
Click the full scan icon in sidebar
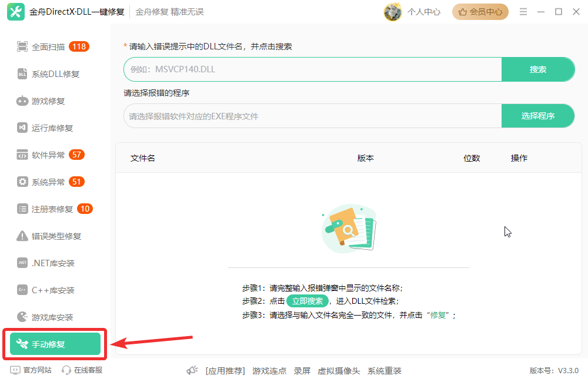[x=22, y=47]
